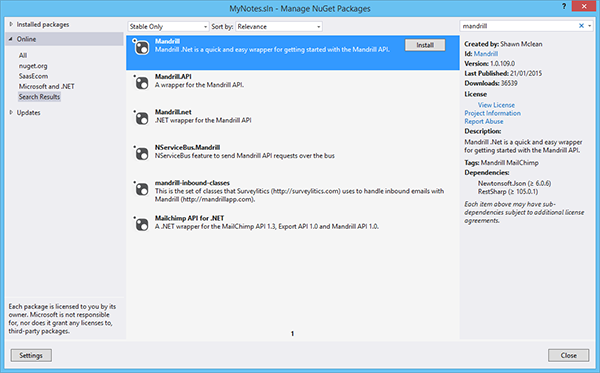
Task: Click into the mandrill search field
Action: (518, 26)
